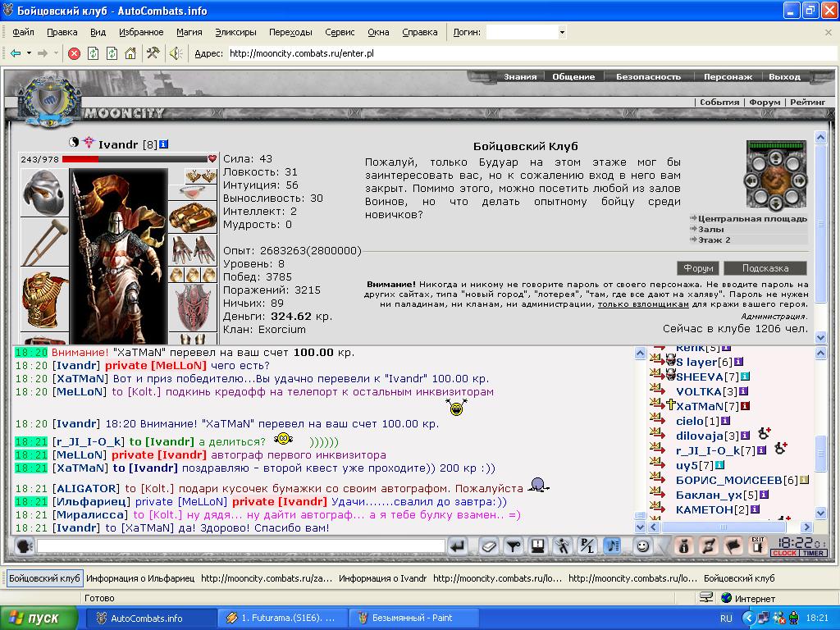Click the EXIT door icon
Viewport: 840px width, 630px height.
(757, 545)
